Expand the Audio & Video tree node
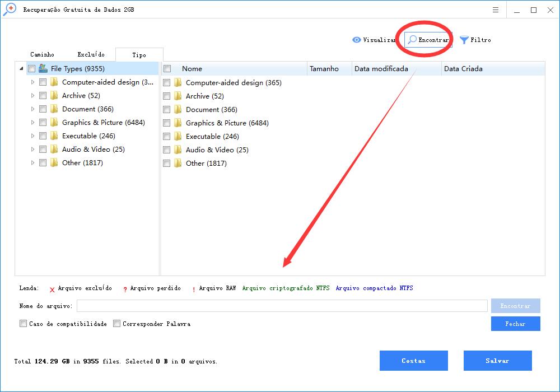This screenshot has height=392, width=560. tap(33, 150)
